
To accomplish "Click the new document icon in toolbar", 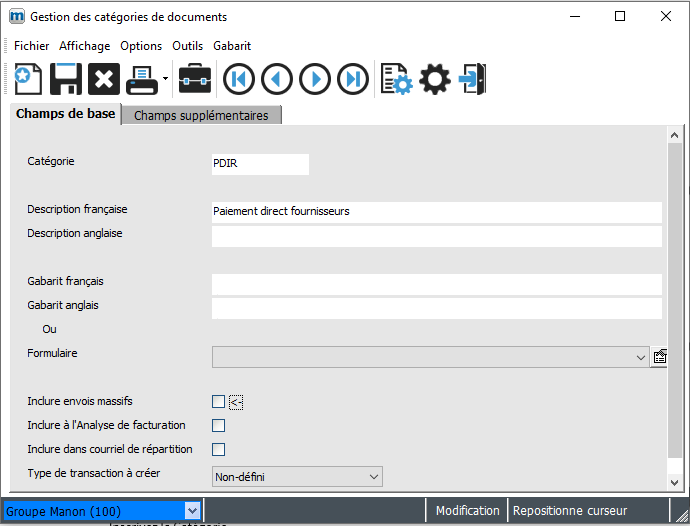I will (x=27, y=78).
